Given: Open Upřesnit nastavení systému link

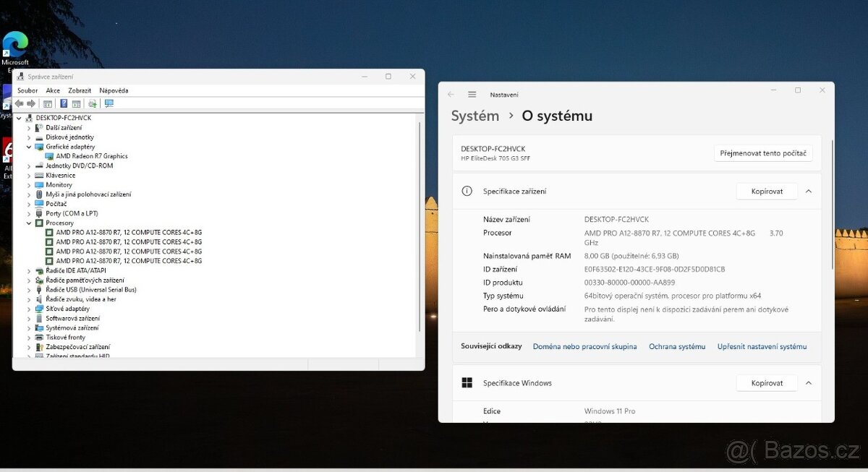Looking at the screenshot, I should [x=762, y=346].
